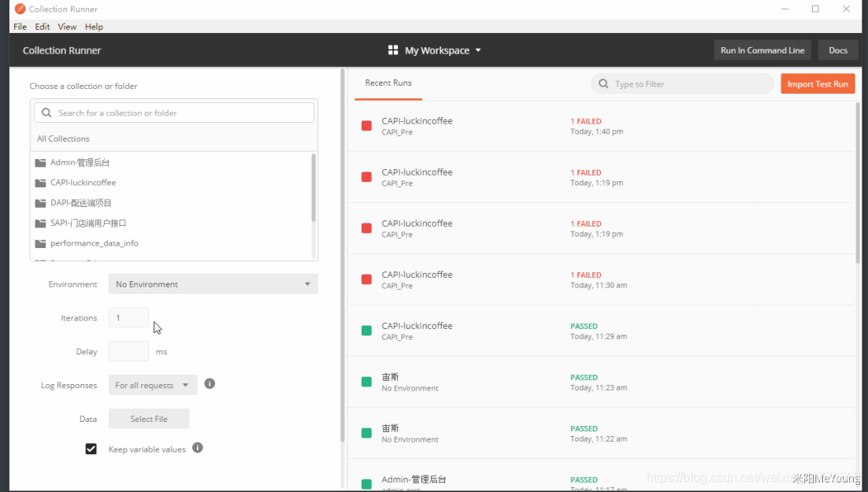Image resolution: width=868 pixels, height=492 pixels.
Task: Click red failed marker of 1:40 pm run
Action: (366, 126)
